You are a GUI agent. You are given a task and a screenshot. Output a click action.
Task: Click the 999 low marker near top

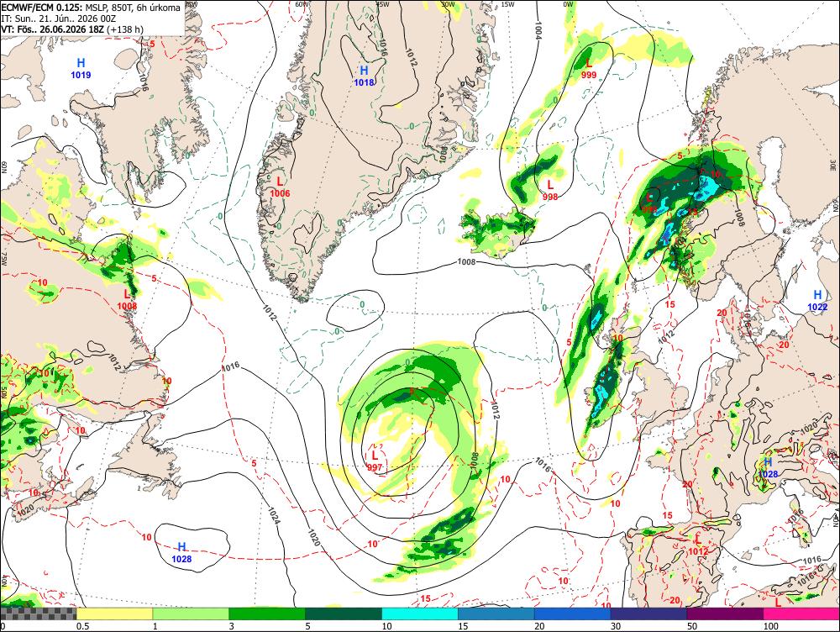pos(589,69)
